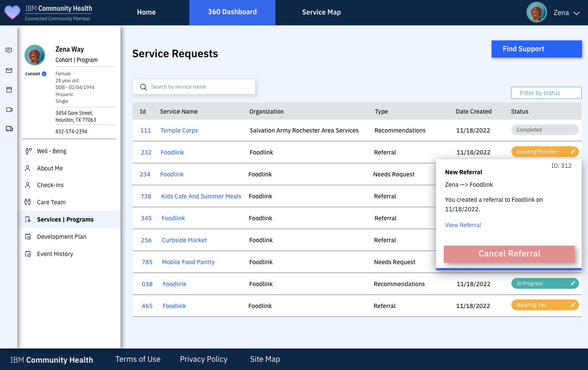Go to the Home tab
Screen dimensions: 588x370
tap(146, 12)
